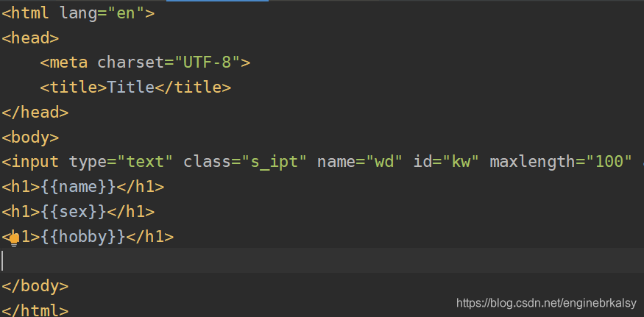This screenshot has width=644, height=317.
Task: Click the opening <body> tag
Action: (30, 137)
